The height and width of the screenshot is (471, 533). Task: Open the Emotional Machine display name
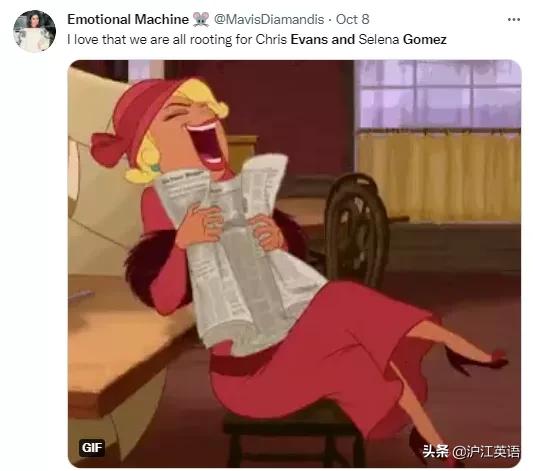tap(128, 19)
